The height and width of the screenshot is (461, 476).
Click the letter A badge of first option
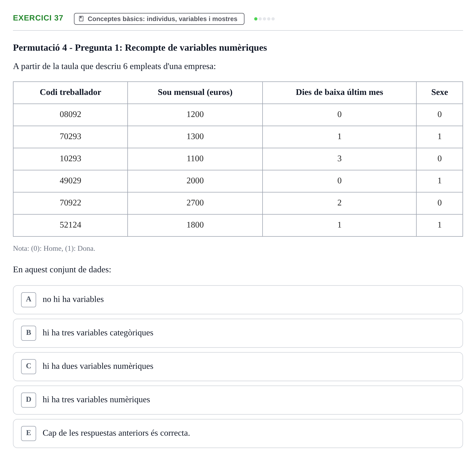point(29,300)
